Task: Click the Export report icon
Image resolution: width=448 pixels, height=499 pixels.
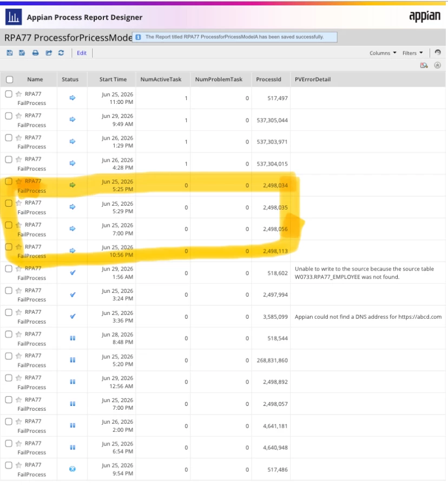Action: click(48, 53)
